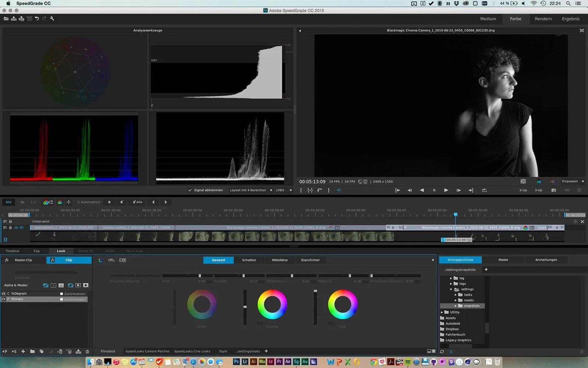588x368 pixels.
Task: Jump to the previous edit point
Action: pyautogui.click(x=397, y=190)
